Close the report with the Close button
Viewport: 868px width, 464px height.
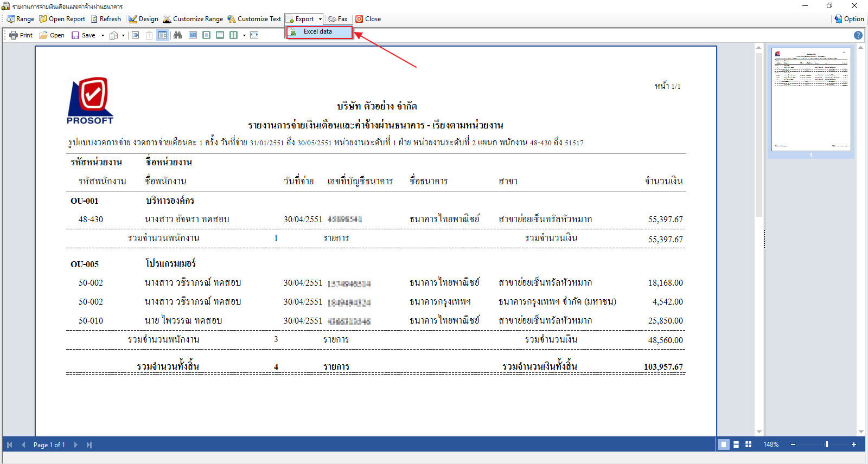pyautogui.click(x=368, y=19)
